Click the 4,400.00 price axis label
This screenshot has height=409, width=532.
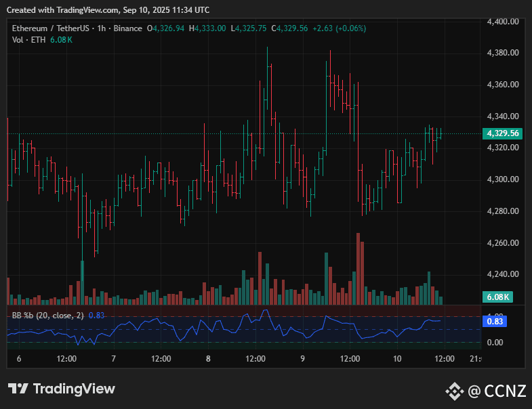pyautogui.click(x=503, y=22)
